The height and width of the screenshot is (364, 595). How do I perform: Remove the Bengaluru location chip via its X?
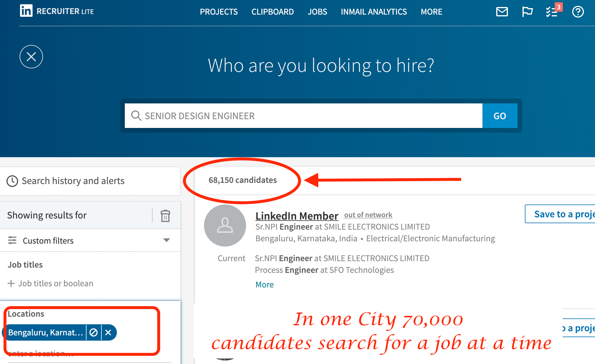coord(108,332)
